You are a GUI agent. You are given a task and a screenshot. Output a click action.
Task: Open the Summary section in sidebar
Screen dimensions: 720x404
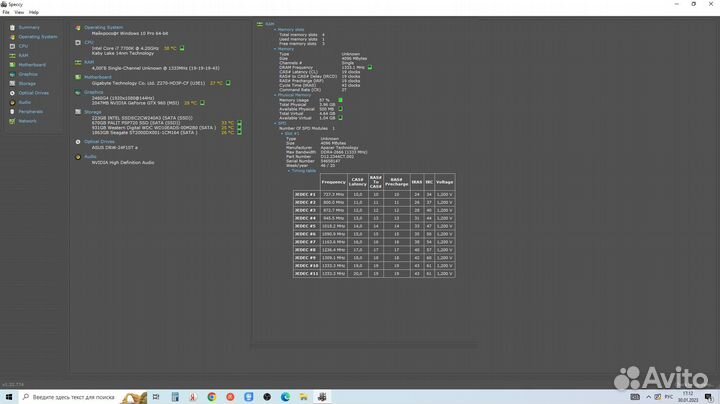click(x=28, y=28)
